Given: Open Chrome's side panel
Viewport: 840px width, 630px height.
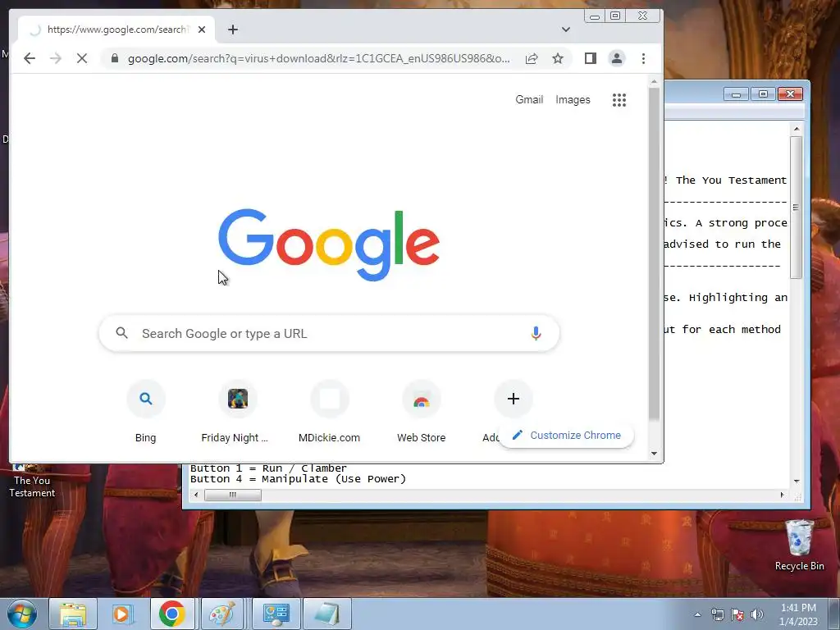Looking at the screenshot, I should tap(591, 58).
